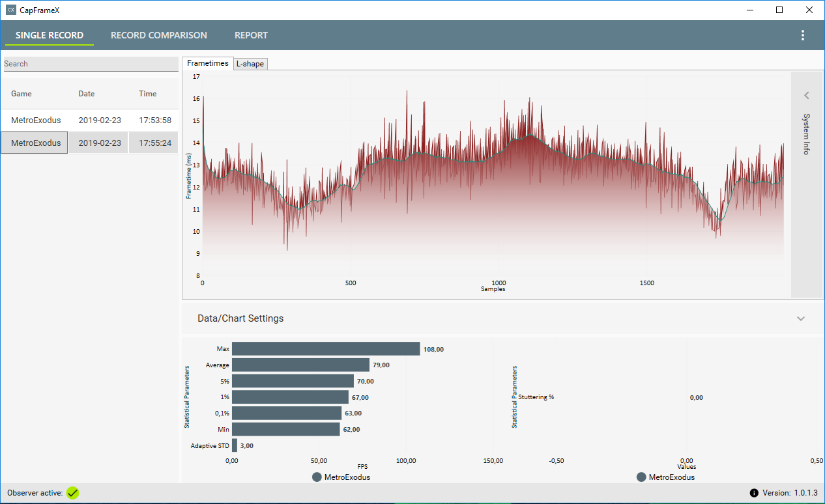This screenshot has height=504, width=825.
Task: Sort records by Game column header
Action: (x=22, y=94)
